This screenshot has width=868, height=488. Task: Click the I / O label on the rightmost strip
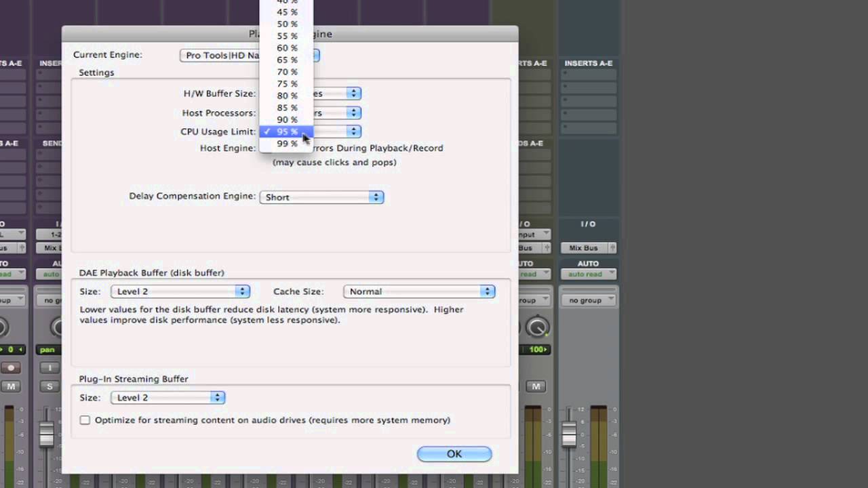(x=588, y=224)
